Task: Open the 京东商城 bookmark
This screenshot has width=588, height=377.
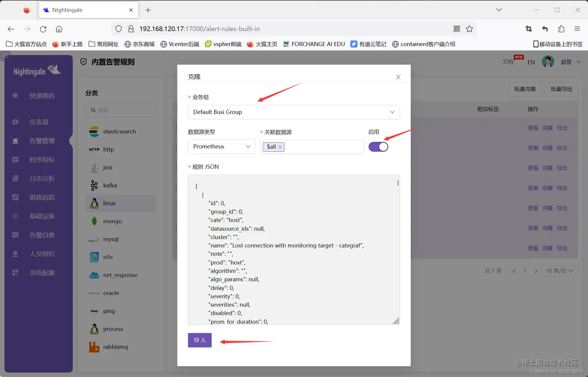Action: 140,44
